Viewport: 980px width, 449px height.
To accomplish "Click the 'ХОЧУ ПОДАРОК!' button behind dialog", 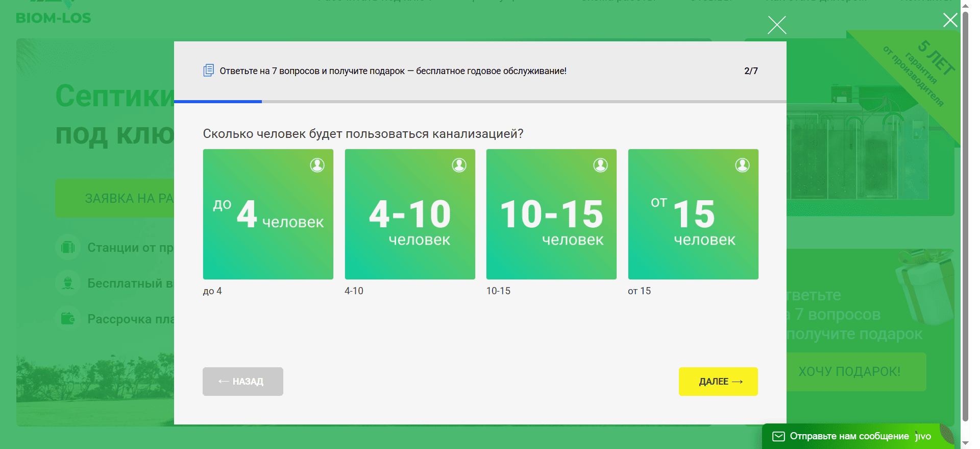I will [856, 372].
